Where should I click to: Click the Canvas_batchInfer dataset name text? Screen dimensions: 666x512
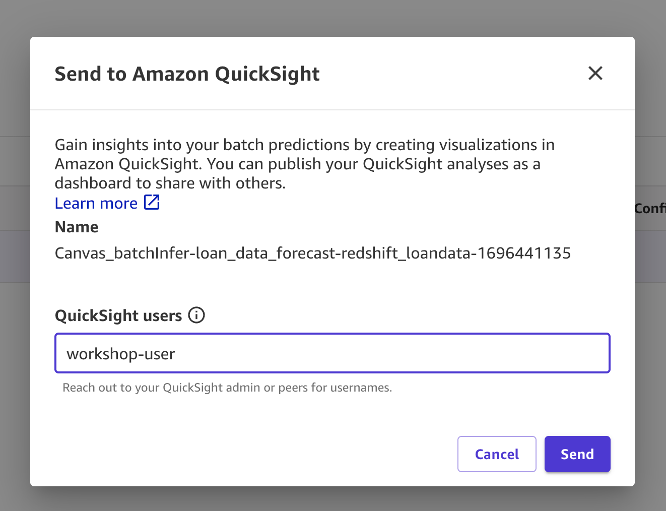coord(312,253)
